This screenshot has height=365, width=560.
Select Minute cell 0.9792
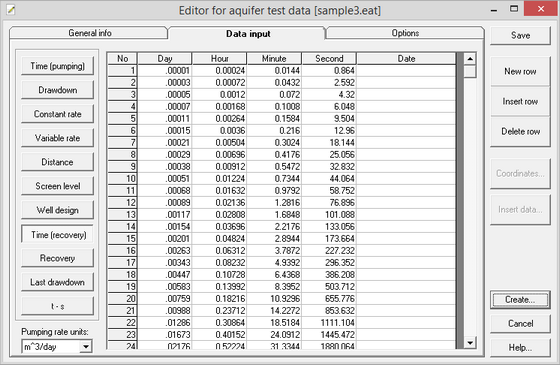(274, 191)
